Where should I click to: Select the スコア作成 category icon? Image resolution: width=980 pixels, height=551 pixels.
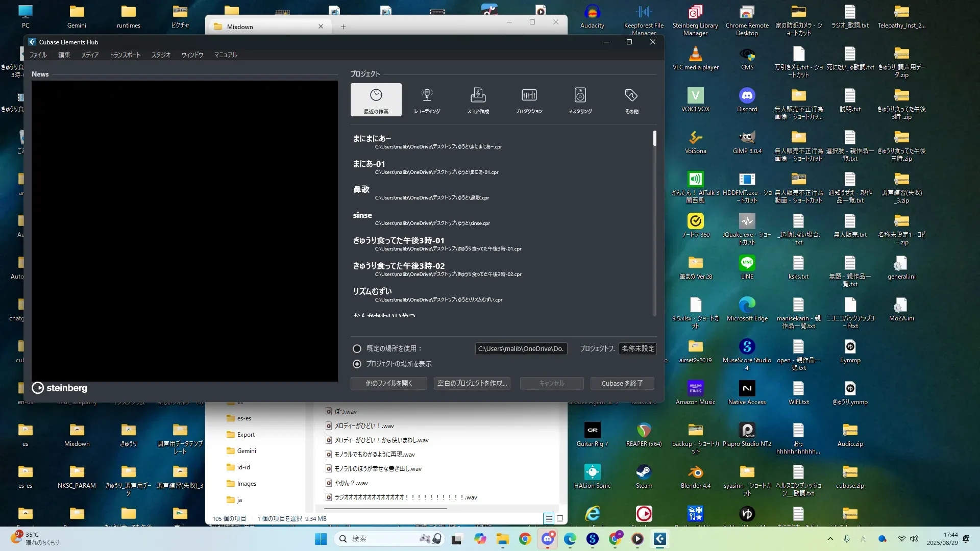[478, 99]
